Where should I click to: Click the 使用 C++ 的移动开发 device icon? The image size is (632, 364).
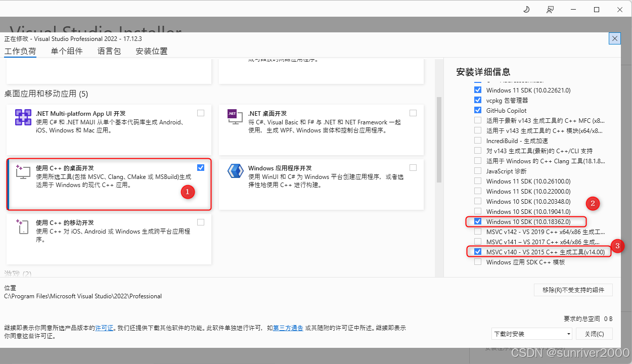click(23, 226)
